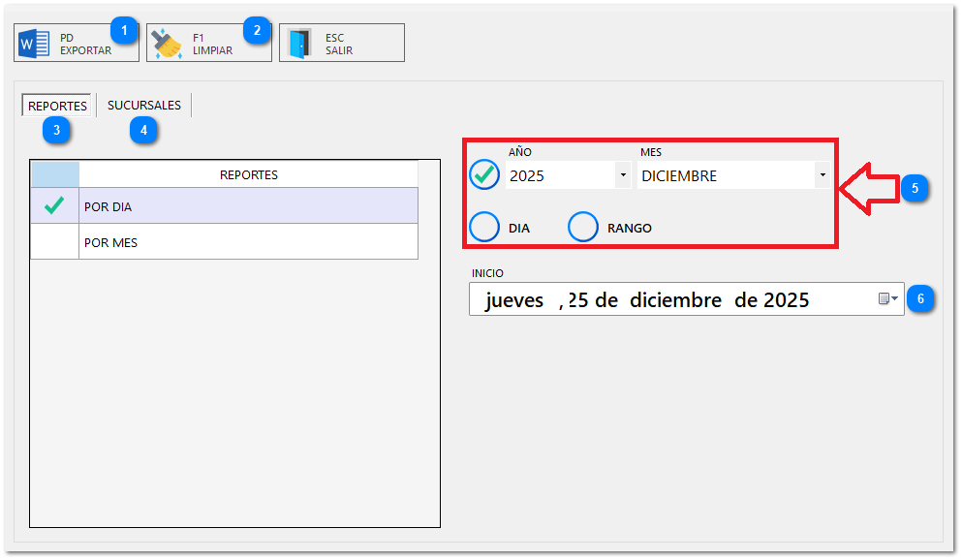This screenshot has width=962, height=560.
Task: Click the blue badge numbered 1 on Exportar
Action: coord(124,31)
